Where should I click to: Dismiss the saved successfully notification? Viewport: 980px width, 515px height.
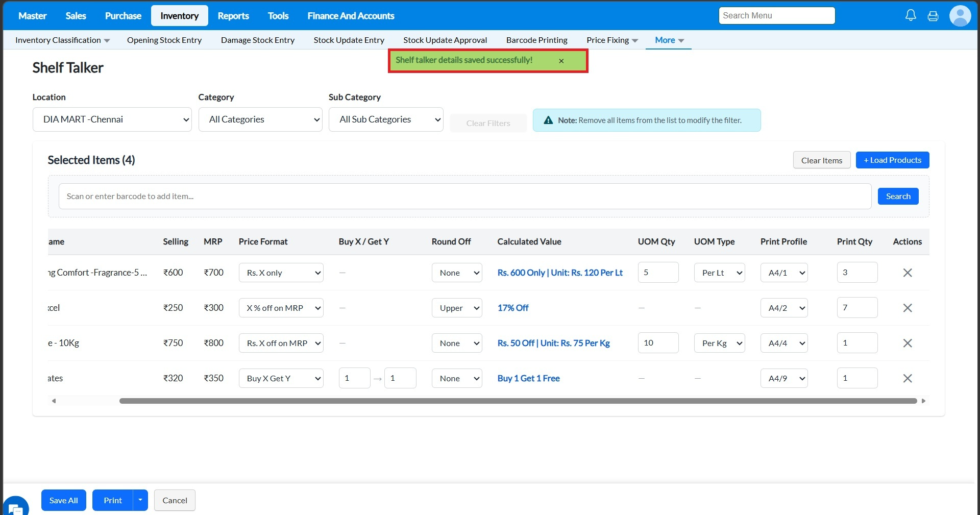pos(561,61)
